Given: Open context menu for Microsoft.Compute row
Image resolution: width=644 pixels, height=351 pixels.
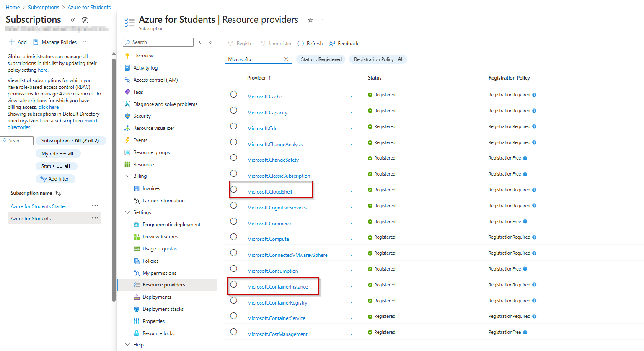Looking at the screenshot, I should [x=349, y=239].
